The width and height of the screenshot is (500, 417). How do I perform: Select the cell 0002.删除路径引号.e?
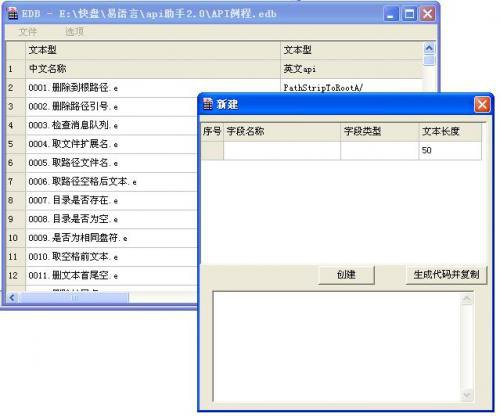point(111,107)
